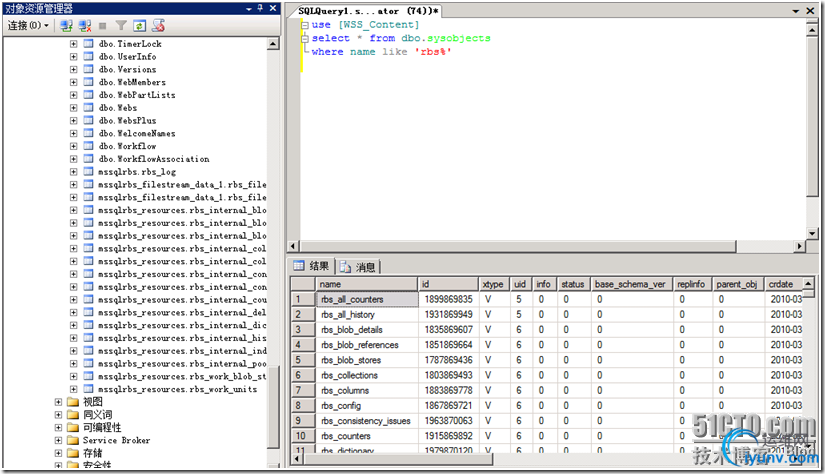Expand the 视图 folder

point(58,402)
